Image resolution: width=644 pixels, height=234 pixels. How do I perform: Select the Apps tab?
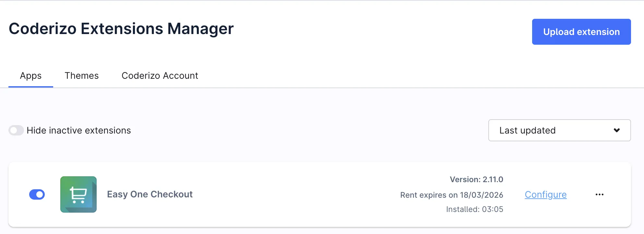coord(31,76)
